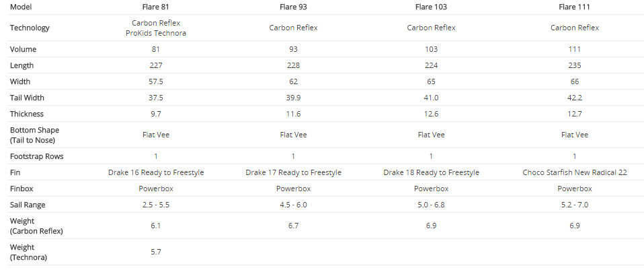Click the Drake 16 Ready to Freestyle fin

(156, 172)
